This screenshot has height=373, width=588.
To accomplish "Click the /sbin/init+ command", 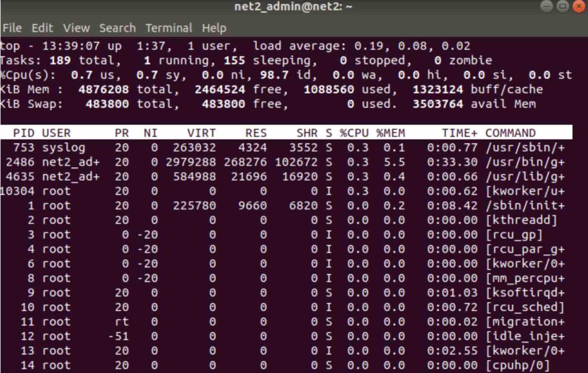I will [x=525, y=206].
